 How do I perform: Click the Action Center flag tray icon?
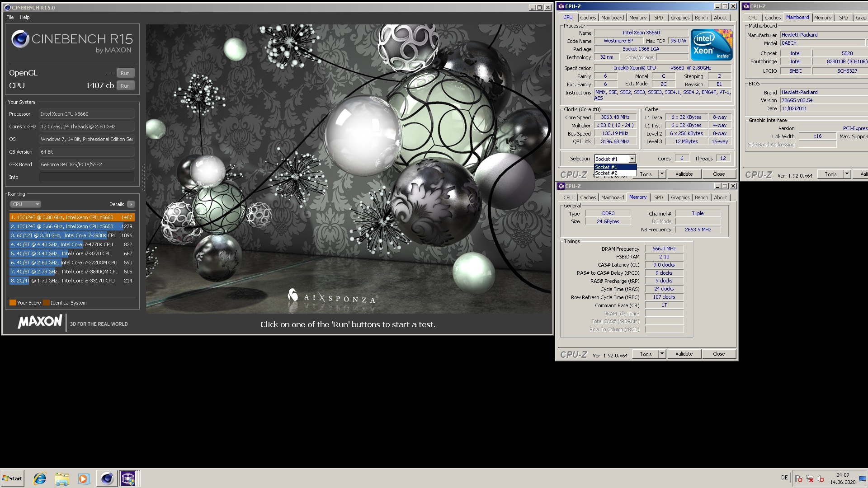pyautogui.click(x=799, y=479)
